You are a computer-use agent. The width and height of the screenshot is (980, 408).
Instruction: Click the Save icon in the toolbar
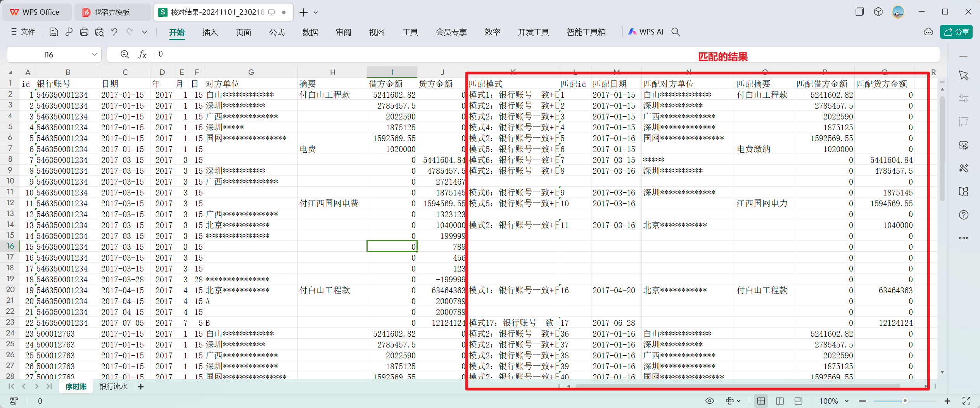[54, 32]
